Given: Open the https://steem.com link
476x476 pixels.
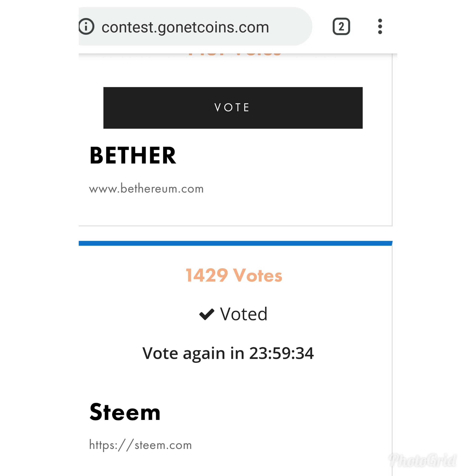Looking at the screenshot, I should pos(140,445).
